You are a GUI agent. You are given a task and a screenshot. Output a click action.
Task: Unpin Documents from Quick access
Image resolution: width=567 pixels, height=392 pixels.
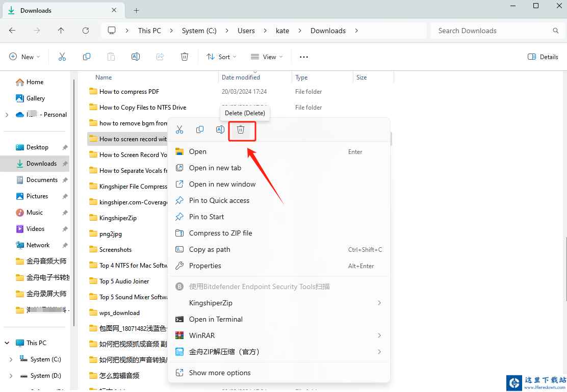click(x=65, y=180)
